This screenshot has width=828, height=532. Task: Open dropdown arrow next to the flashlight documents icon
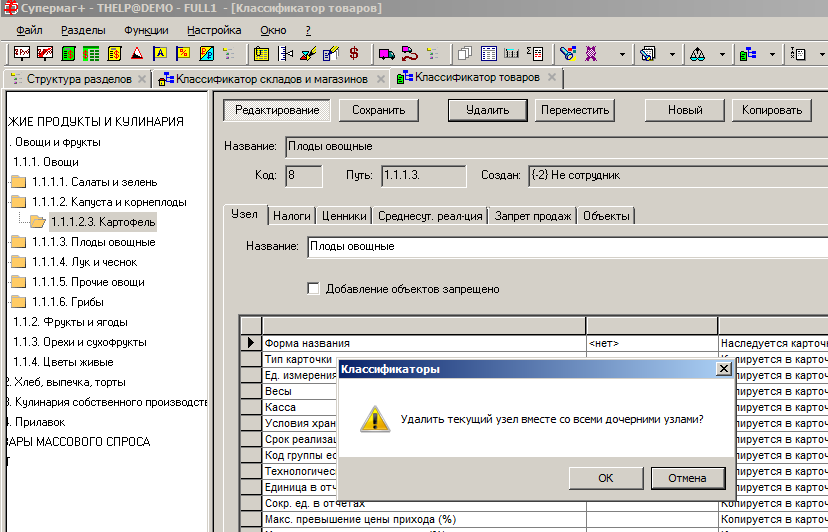point(672,54)
